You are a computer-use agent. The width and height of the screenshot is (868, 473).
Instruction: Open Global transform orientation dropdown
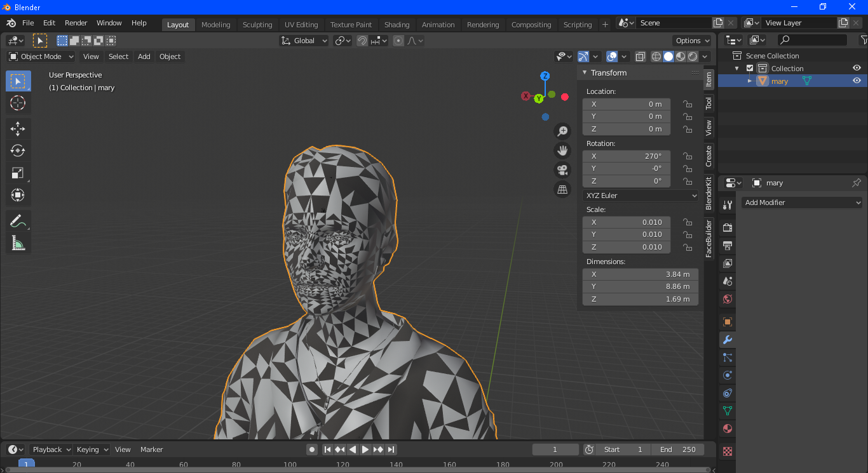point(304,41)
